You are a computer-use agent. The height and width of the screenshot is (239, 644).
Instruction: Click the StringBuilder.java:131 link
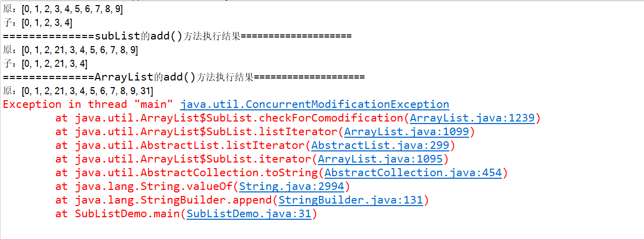[350, 200]
